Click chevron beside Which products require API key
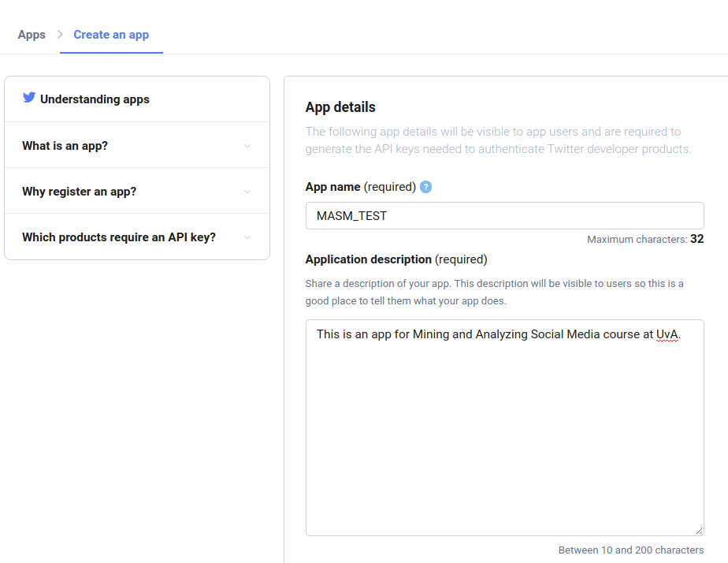The image size is (728, 563). point(247,237)
